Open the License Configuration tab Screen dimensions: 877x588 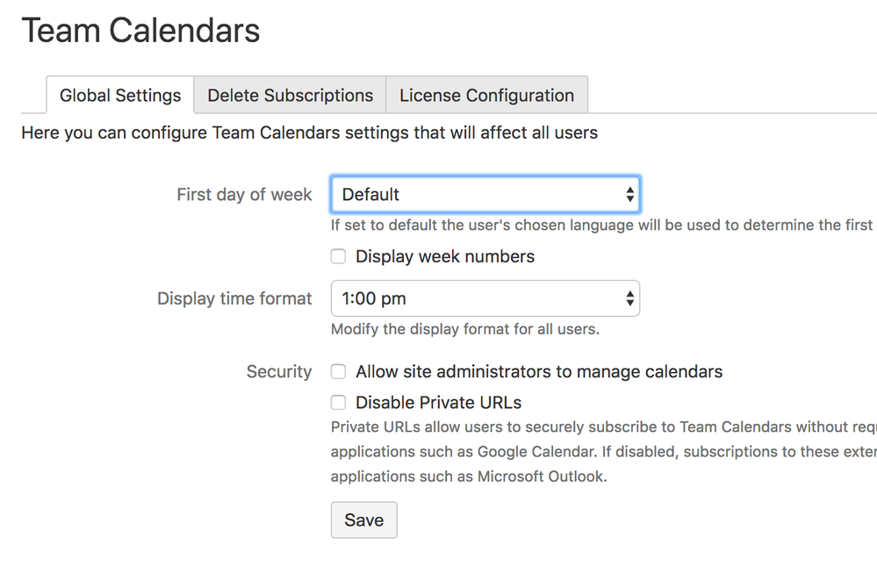coord(486,95)
